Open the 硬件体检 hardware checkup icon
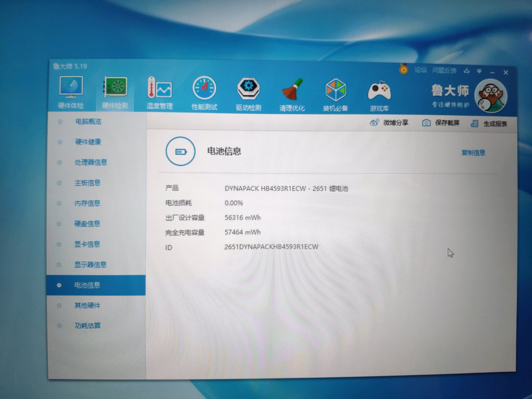Viewport: 532px width, 399px height. click(x=71, y=92)
